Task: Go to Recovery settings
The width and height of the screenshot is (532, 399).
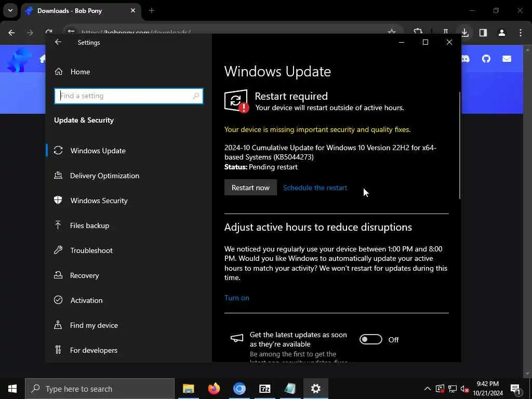Action: (85, 275)
